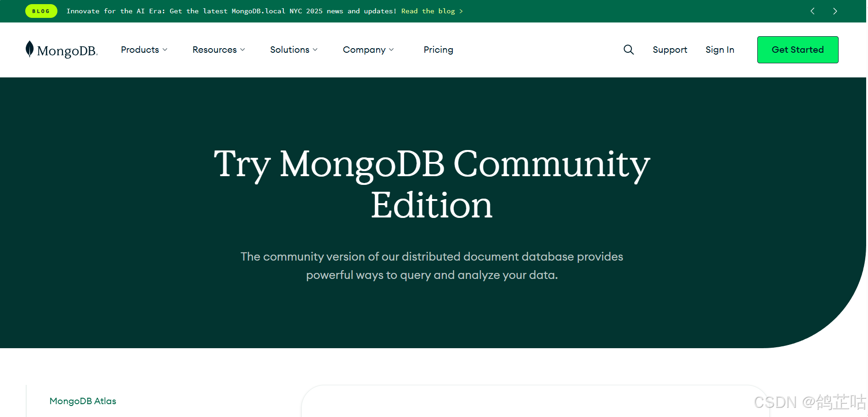Open the search magnifier icon

[629, 50]
